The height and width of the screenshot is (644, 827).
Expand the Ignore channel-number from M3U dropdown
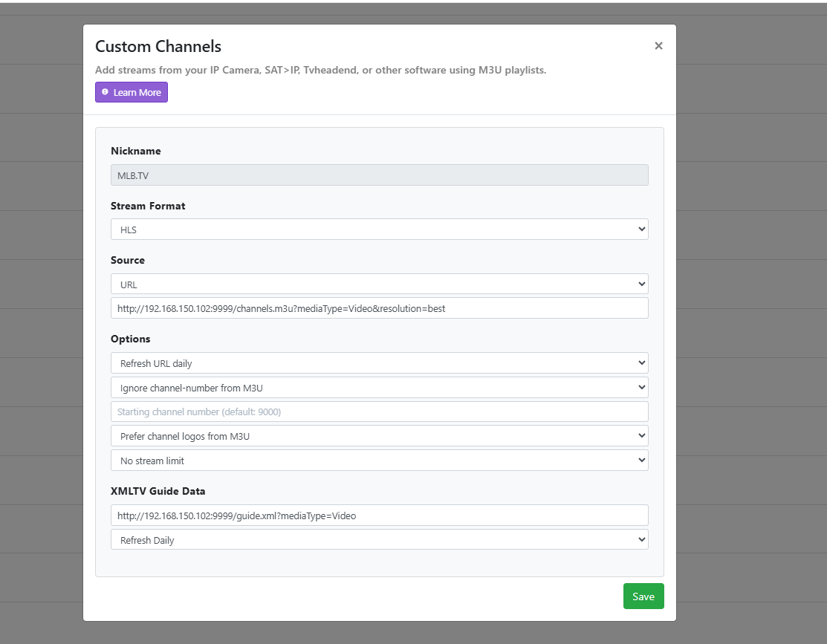coord(379,388)
